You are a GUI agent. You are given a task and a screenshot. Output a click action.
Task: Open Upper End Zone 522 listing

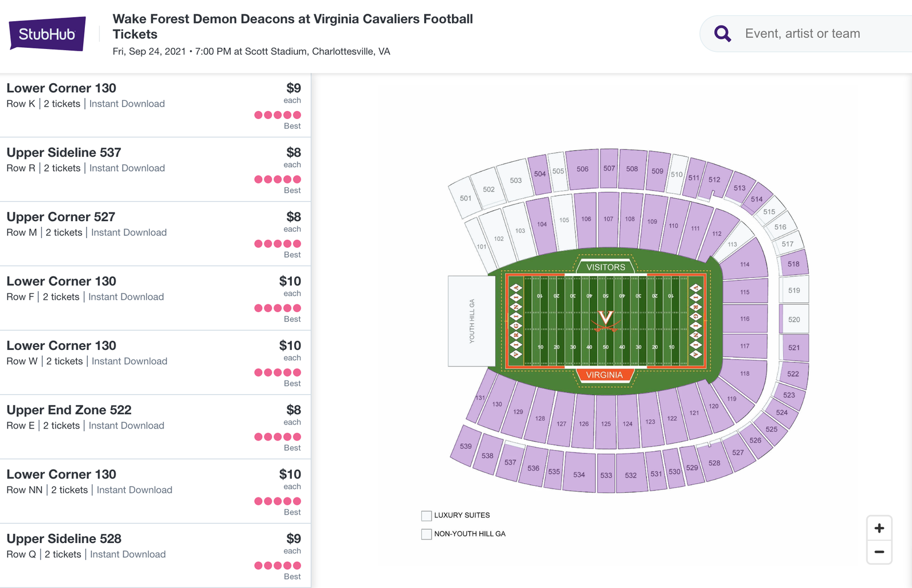pos(155,427)
